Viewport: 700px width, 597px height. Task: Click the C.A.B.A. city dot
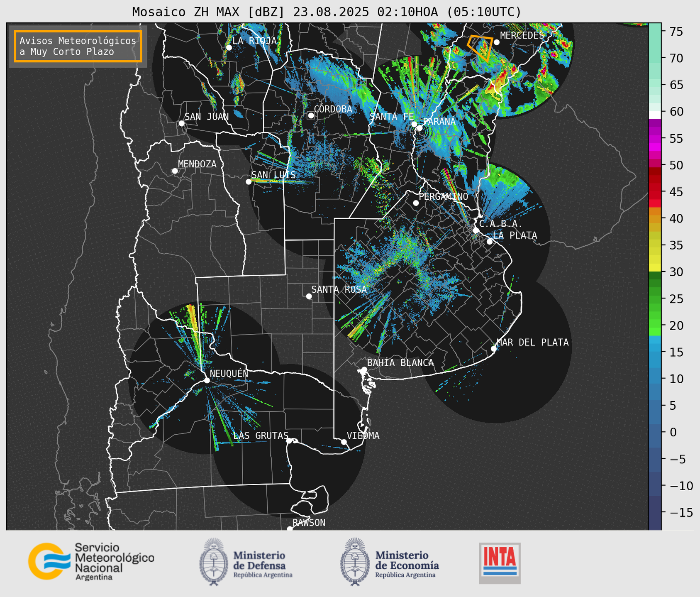coord(476,230)
